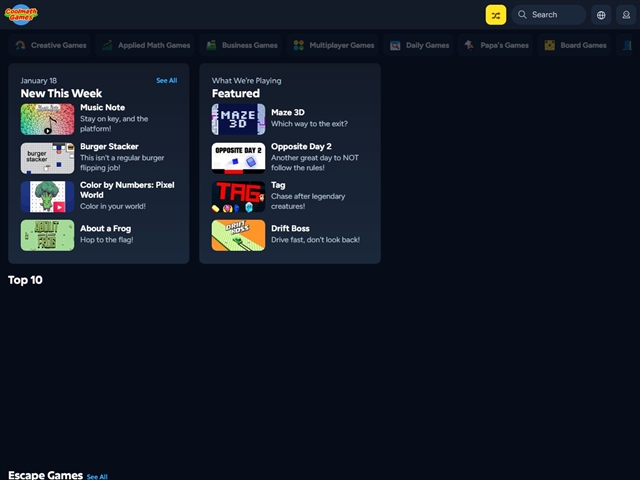The height and width of the screenshot is (480, 640).
Task: Click 'Another great day to NOT follow the rules!'
Action: point(315,162)
